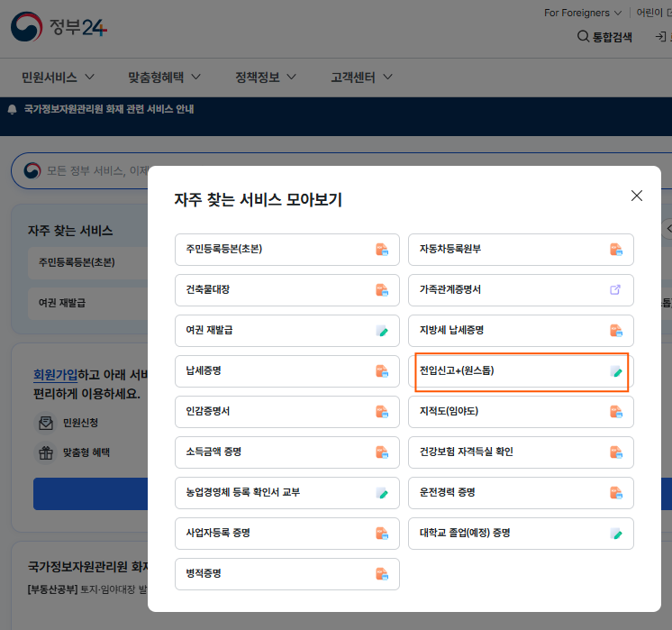Select 자동차등록원부 service
This screenshot has width=672, height=630.
click(x=521, y=250)
